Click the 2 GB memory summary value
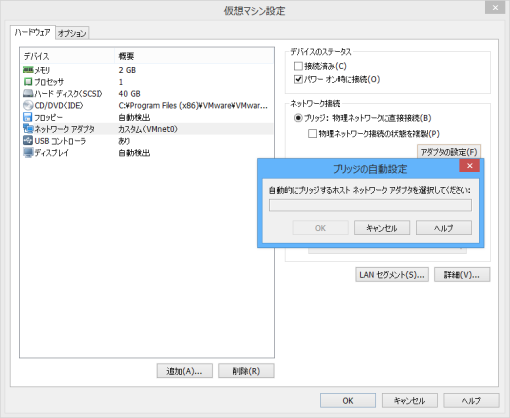 (x=127, y=70)
